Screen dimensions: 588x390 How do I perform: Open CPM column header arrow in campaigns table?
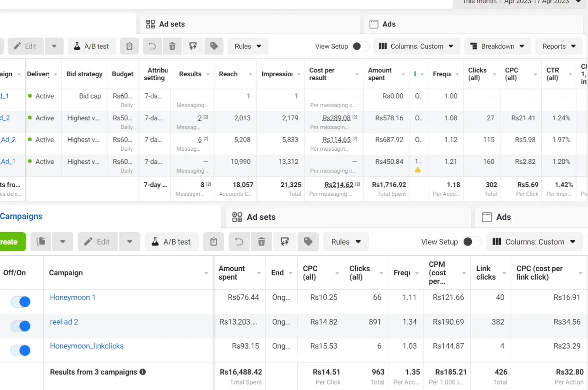(x=463, y=273)
